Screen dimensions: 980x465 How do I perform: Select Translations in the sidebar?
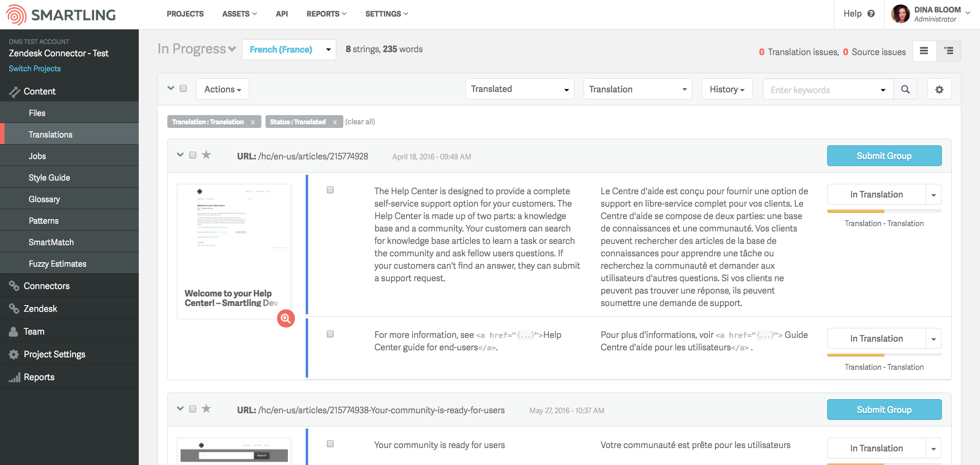pyautogui.click(x=70, y=135)
